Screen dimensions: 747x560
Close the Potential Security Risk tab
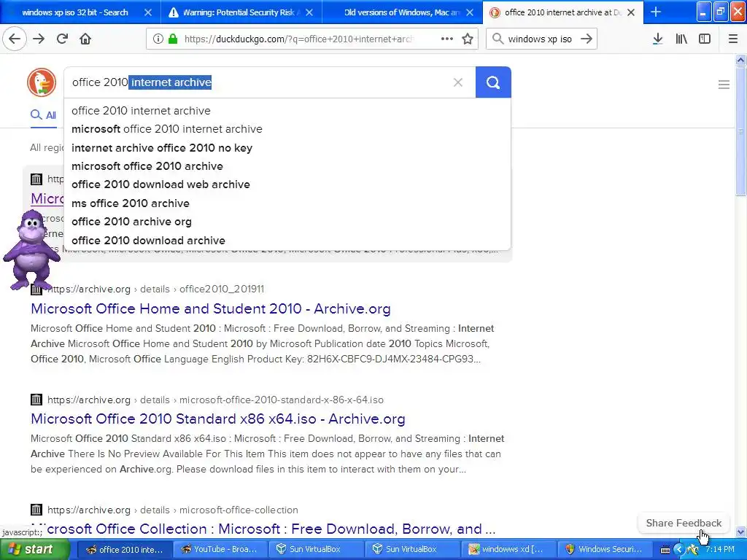click(309, 12)
